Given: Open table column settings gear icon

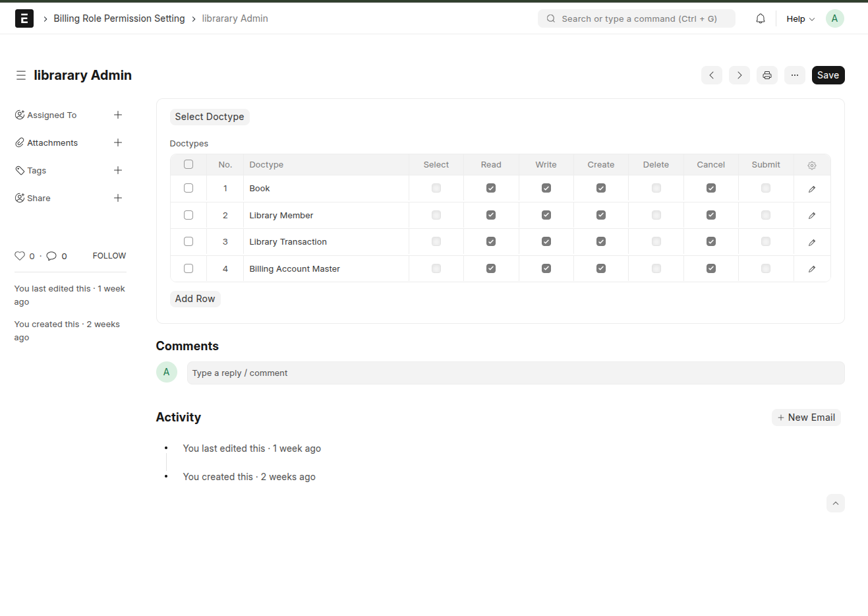Looking at the screenshot, I should coord(811,166).
